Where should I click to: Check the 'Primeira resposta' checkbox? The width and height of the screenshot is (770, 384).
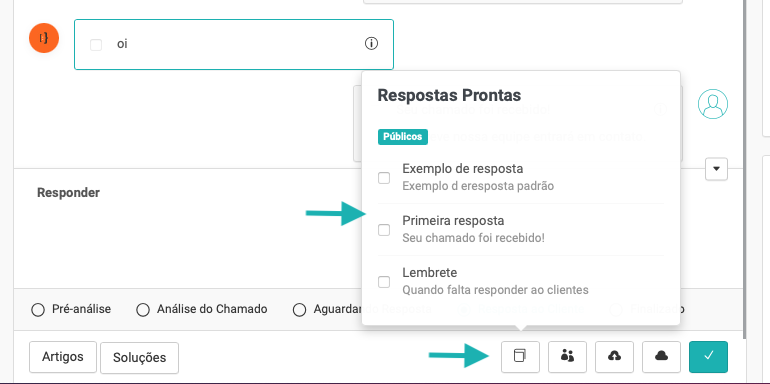pyautogui.click(x=384, y=230)
